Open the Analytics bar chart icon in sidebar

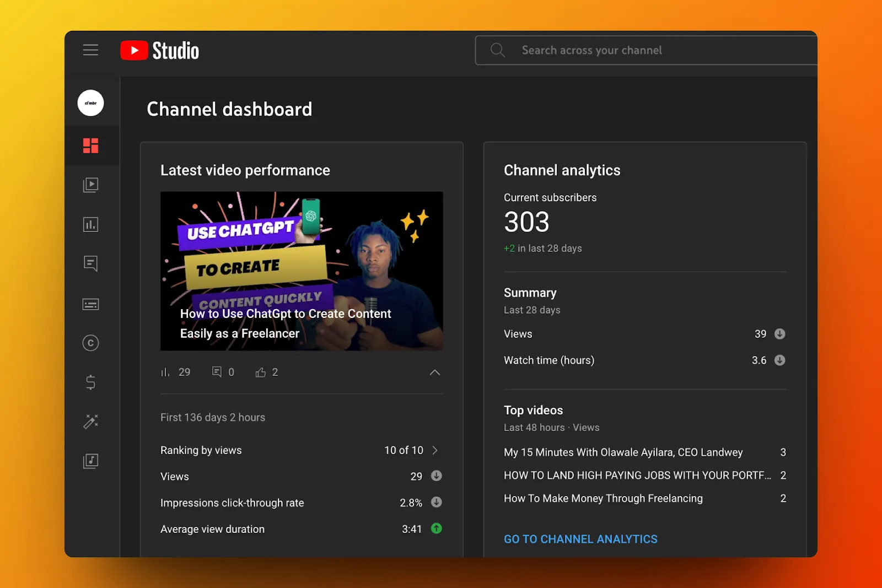90,224
